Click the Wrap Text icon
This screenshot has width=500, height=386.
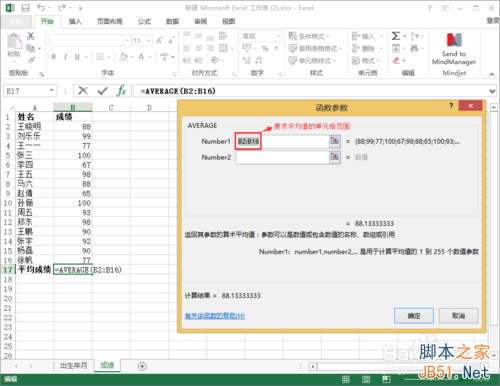tap(223, 36)
